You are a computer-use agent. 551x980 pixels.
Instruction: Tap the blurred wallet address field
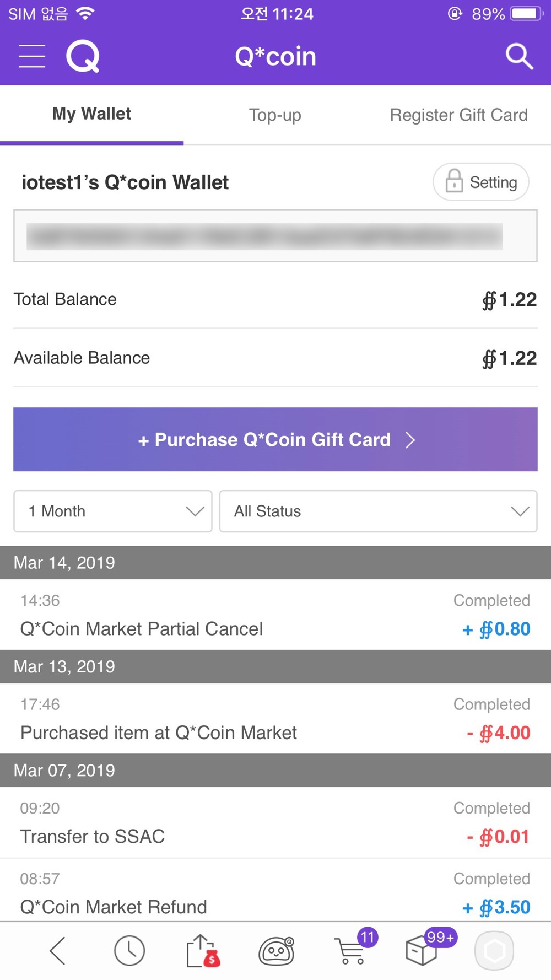pos(275,236)
